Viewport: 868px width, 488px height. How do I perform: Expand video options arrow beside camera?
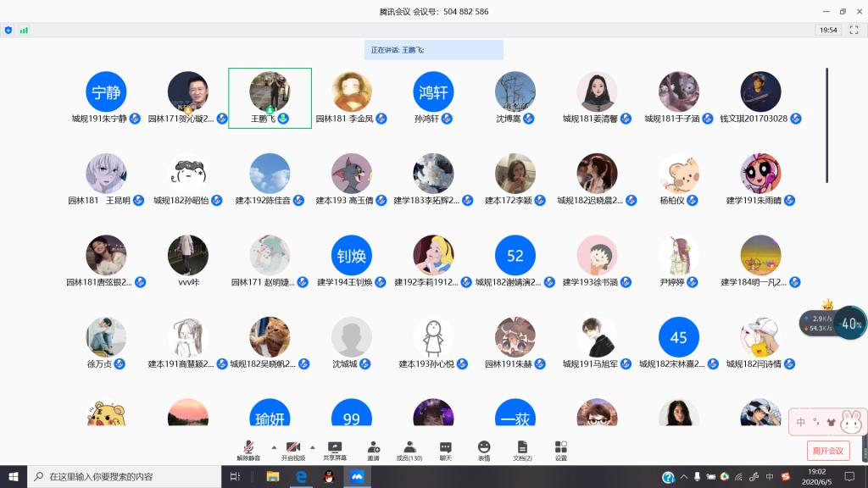[x=312, y=446]
